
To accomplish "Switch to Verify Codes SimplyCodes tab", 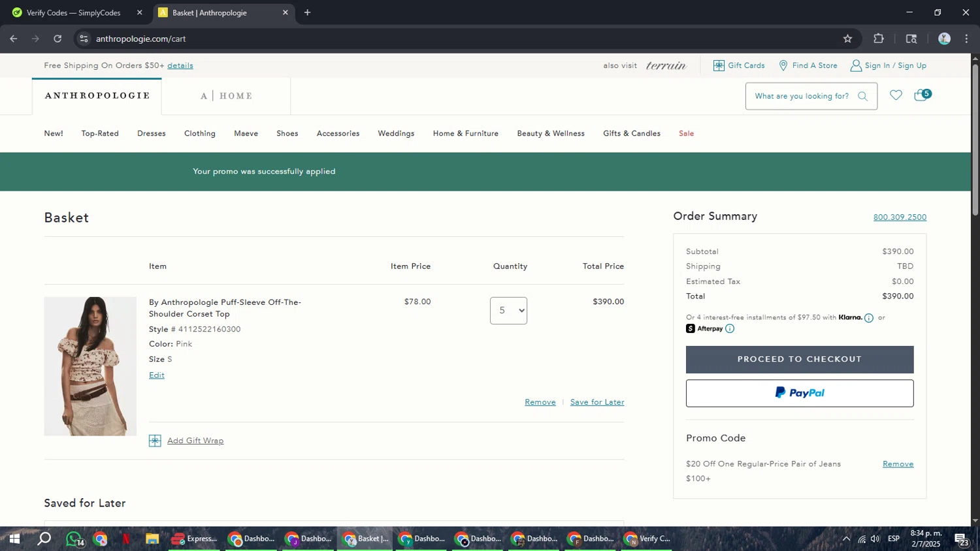I will coord(73,13).
